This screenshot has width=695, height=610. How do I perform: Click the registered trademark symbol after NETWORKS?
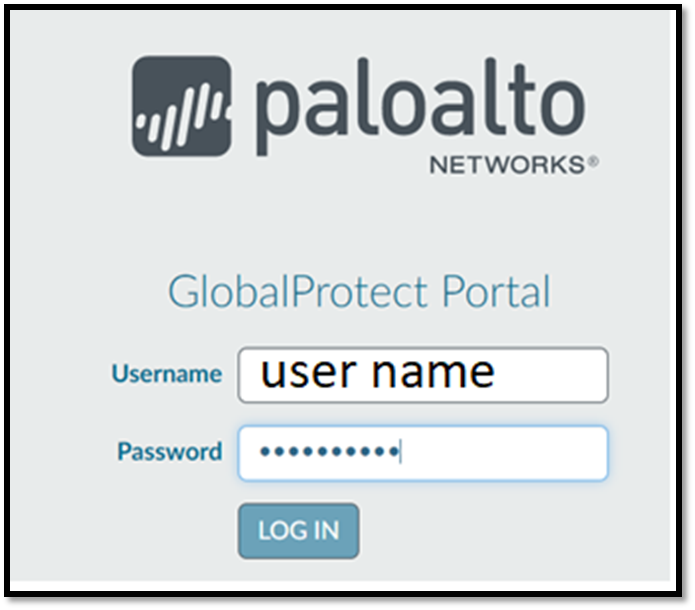pos(593,162)
